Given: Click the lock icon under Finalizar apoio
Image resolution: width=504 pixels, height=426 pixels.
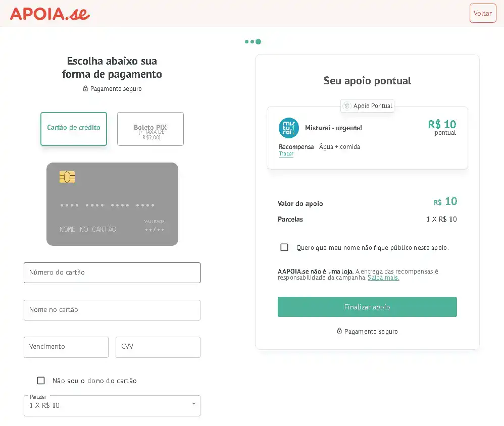Looking at the screenshot, I should [340, 331].
